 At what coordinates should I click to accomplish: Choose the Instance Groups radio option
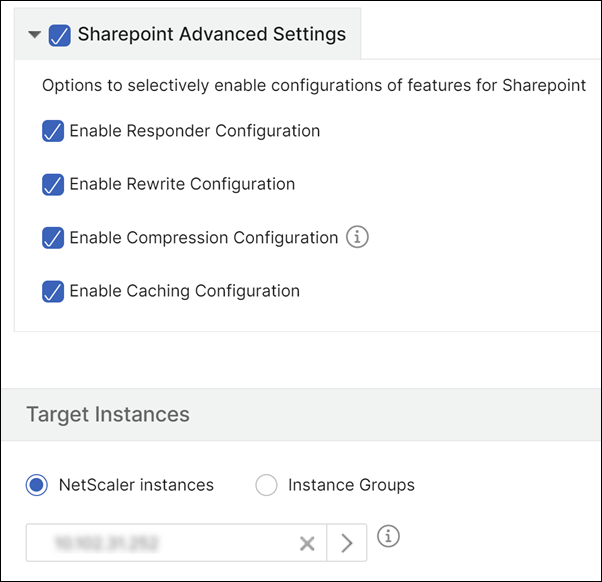pyautogui.click(x=266, y=485)
